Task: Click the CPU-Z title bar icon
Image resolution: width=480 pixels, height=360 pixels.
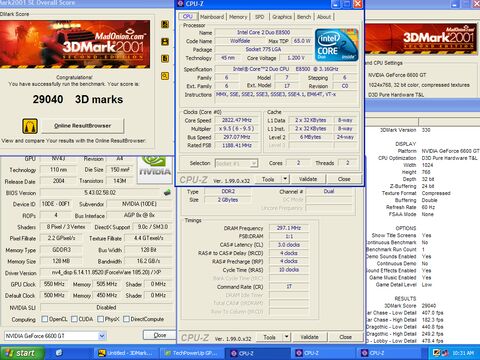Action: pos(181,4)
